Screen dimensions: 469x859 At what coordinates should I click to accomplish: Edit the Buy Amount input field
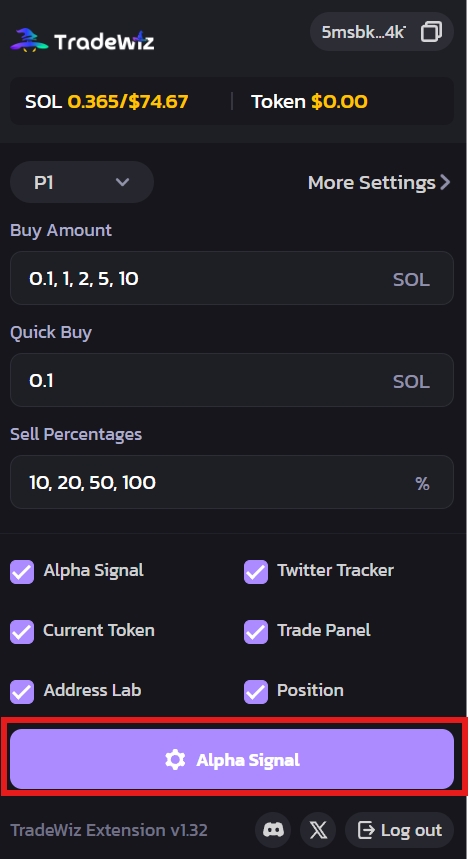[232, 278]
